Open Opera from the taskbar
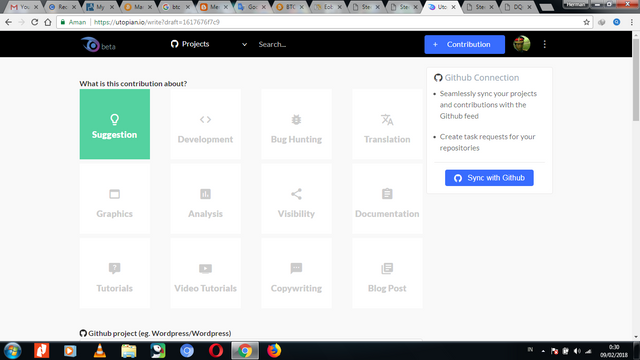The image size is (640, 360). pos(216,351)
